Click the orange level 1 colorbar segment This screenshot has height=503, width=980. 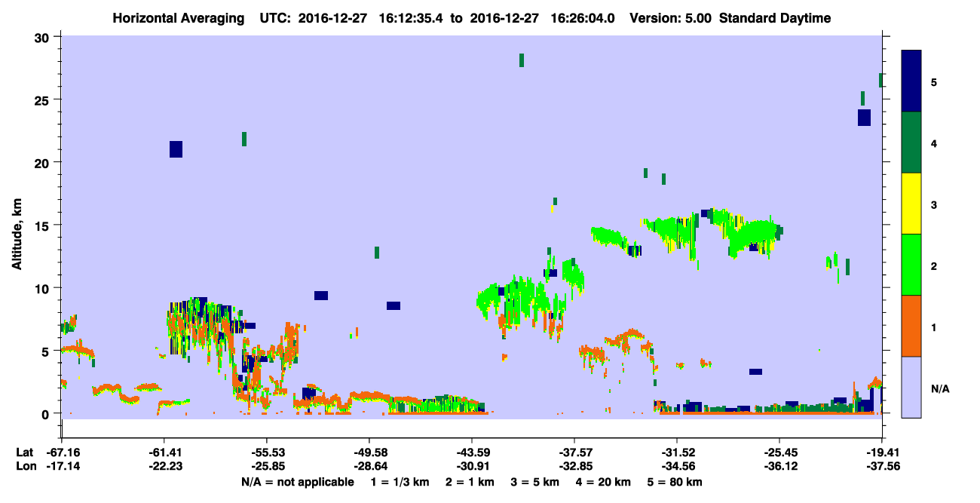tap(911, 326)
